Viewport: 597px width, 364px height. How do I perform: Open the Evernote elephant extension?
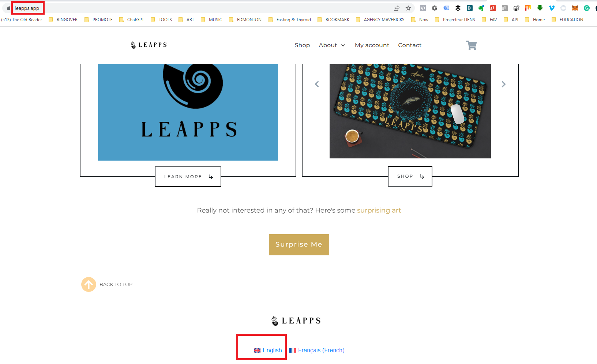(481, 8)
